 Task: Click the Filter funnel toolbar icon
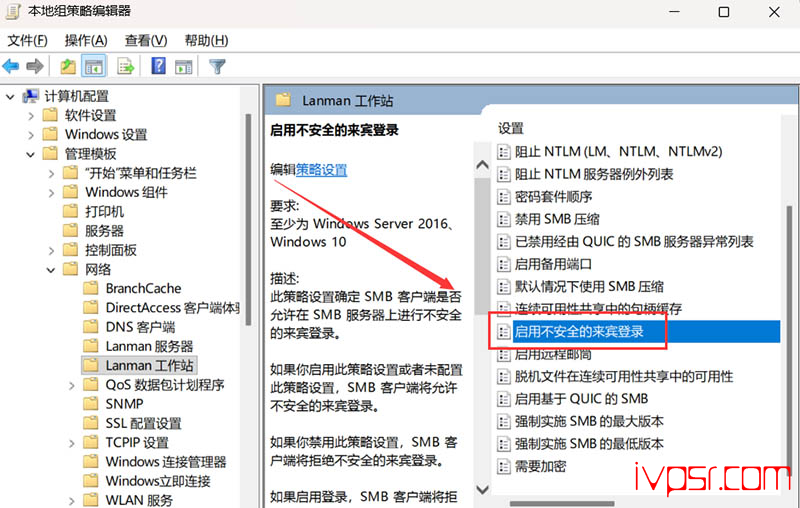point(217,67)
